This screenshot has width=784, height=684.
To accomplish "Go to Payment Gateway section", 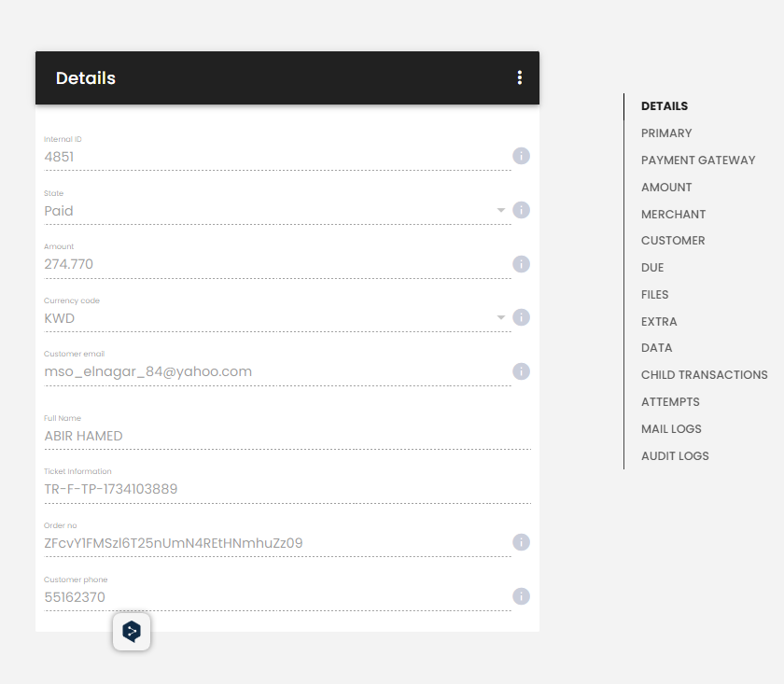I will tap(698, 161).
